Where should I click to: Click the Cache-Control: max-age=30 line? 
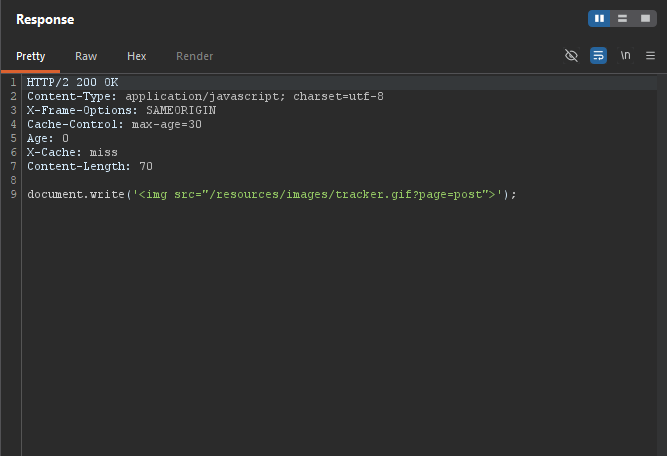tap(114, 125)
